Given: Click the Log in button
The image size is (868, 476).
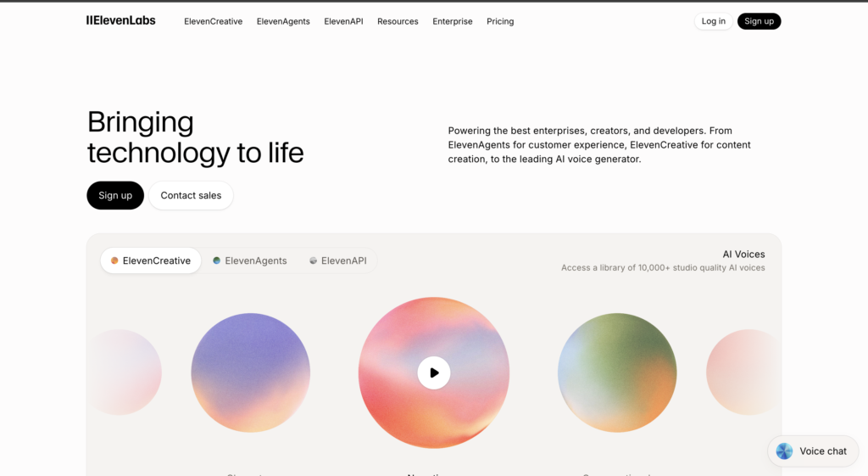Looking at the screenshot, I should point(713,21).
